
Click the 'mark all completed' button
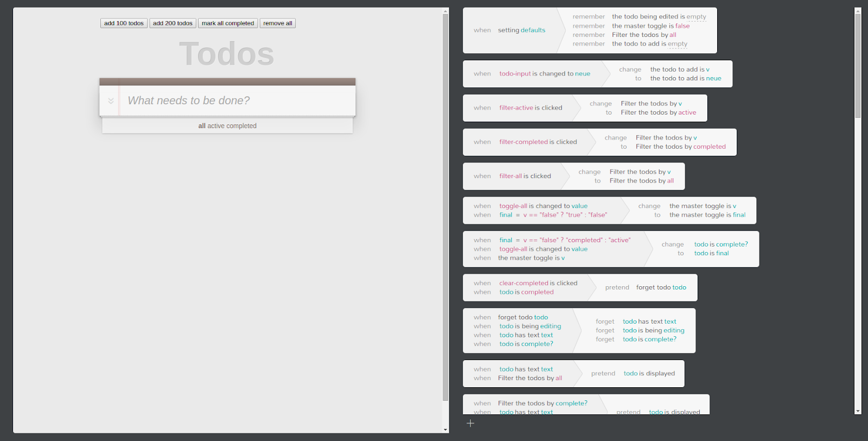pyautogui.click(x=228, y=23)
